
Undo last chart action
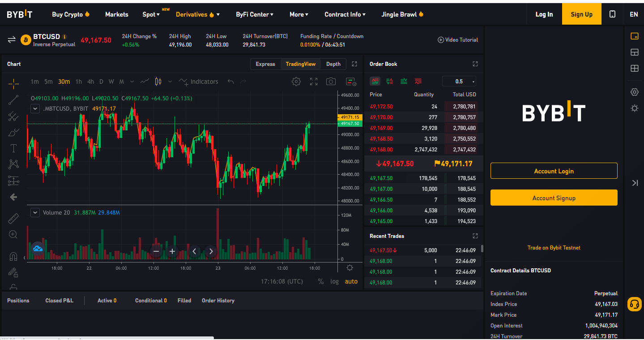[x=230, y=82]
